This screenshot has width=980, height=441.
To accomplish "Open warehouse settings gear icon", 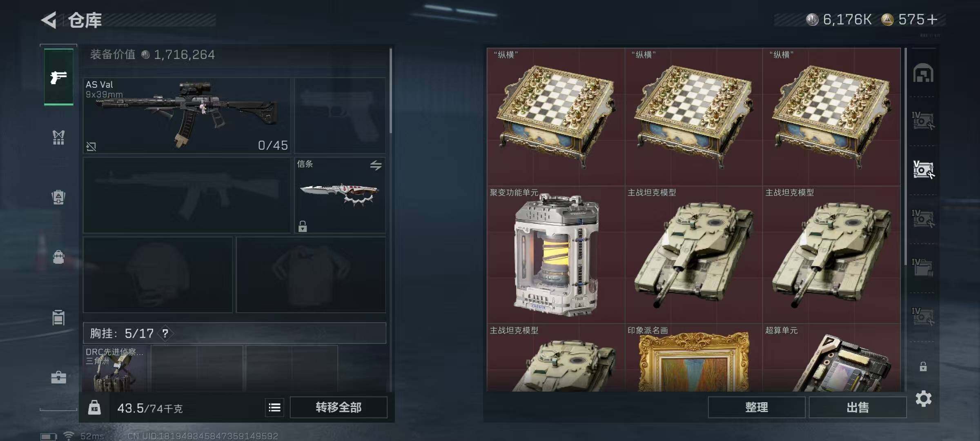I will (923, 399).
